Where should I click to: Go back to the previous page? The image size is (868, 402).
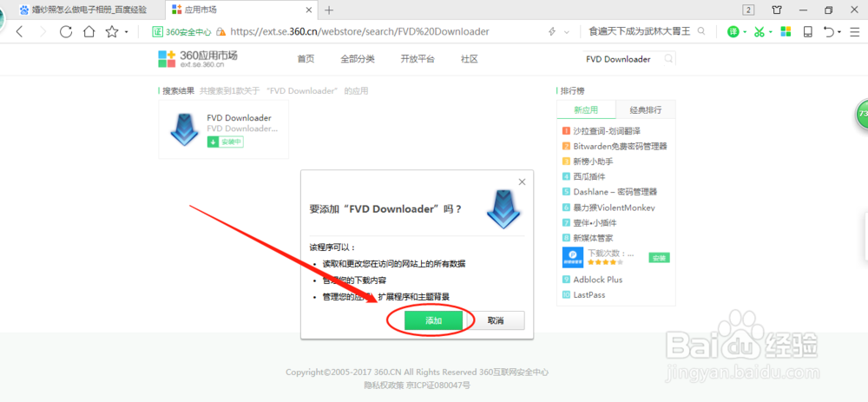(20, 31)
